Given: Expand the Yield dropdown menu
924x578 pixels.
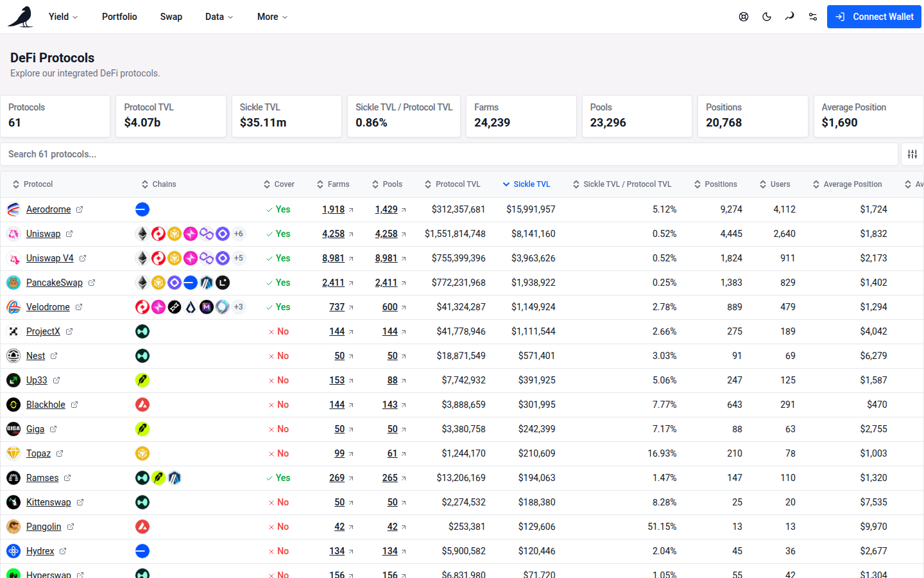Looking at the screenshot, I should (x=63, y=17).
